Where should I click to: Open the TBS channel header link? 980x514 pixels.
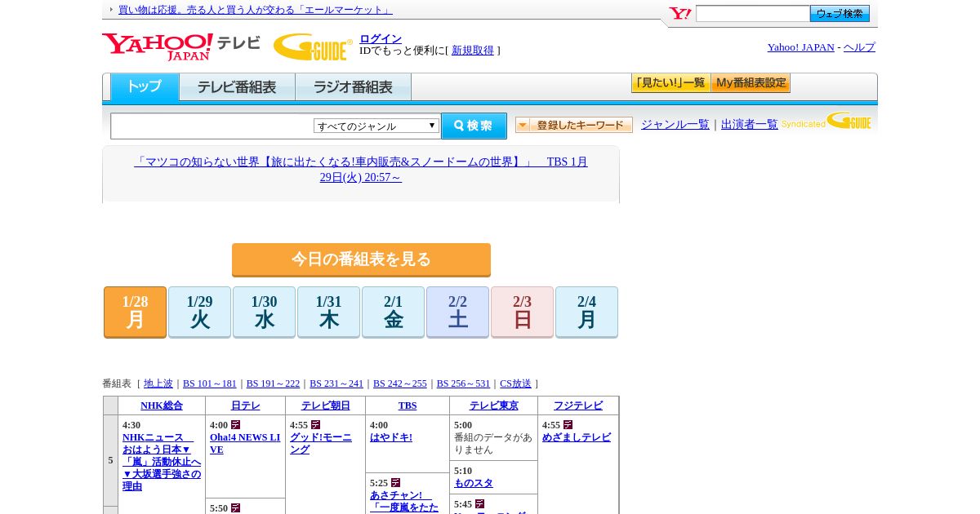point(408,405)
